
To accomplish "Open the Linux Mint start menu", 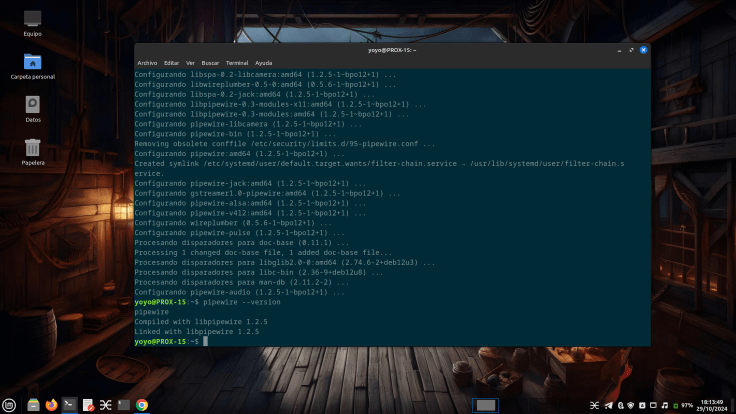I will 11,405.
